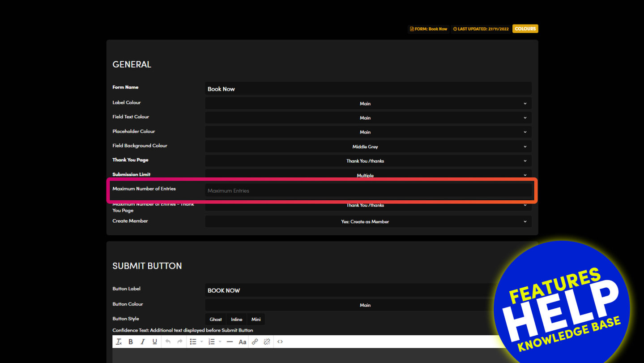Open source code view in the editor
This screenshot has height=363, width=644.
280,342
